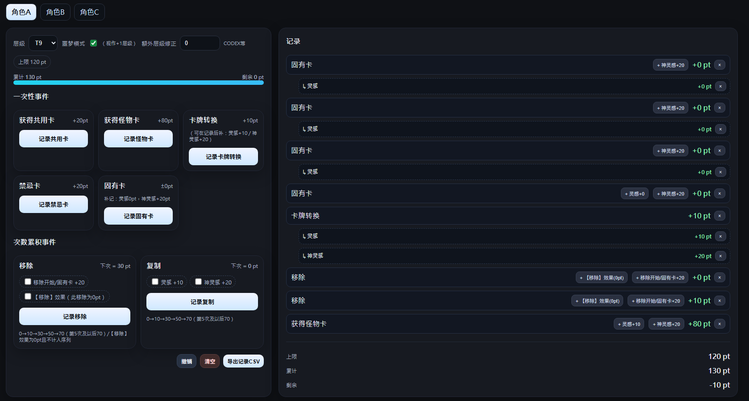Remove the 灵感 +10pt sub-record

[x=720, y=236]
